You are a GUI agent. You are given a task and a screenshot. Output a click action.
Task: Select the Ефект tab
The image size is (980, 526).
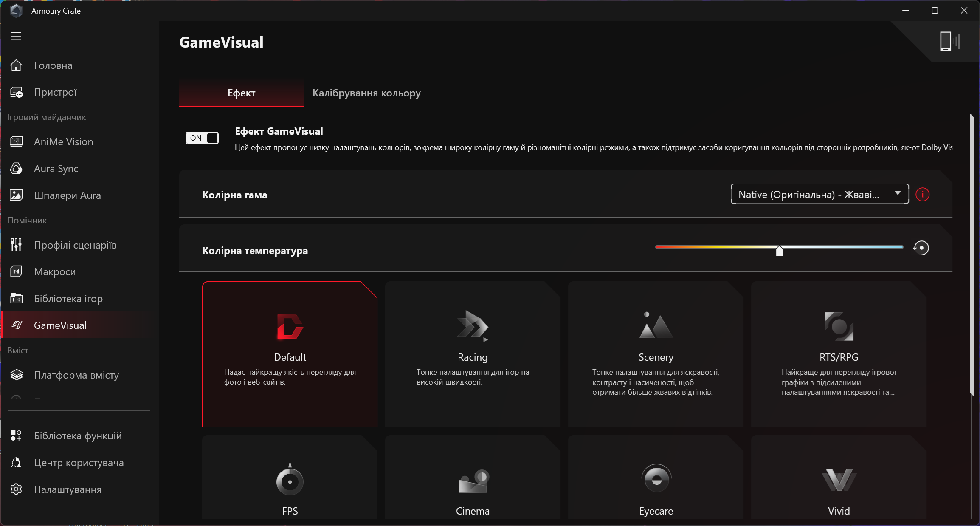click(x=241, y=93)
